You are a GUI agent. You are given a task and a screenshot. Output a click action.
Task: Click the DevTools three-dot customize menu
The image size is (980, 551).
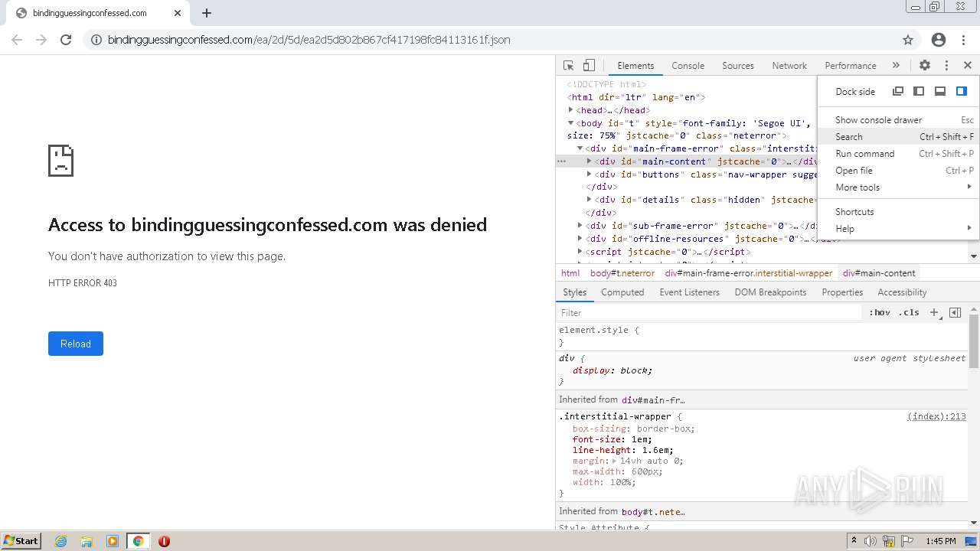click(x=946, y=66)
